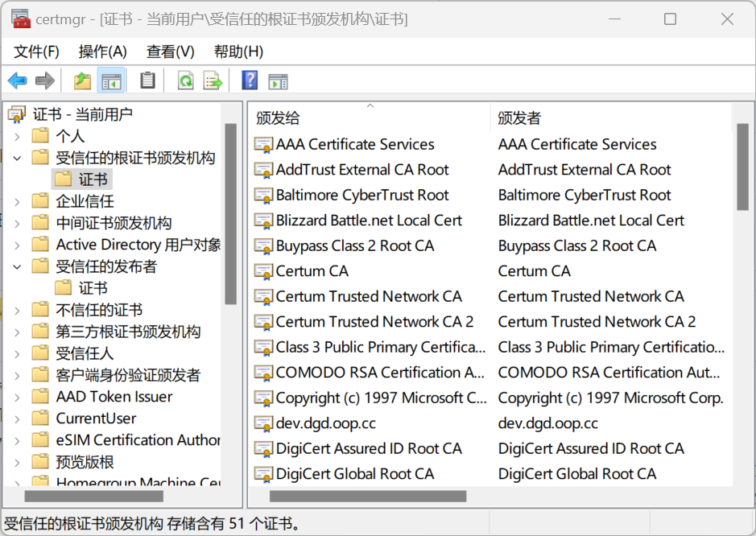Click the Forward arrow toolbar icon

point(45,80)
